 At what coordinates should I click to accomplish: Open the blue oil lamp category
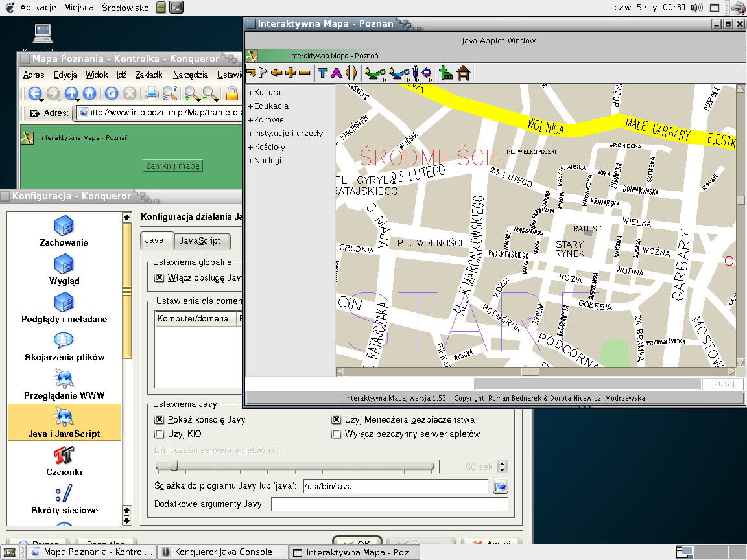[x=399, y=73]
